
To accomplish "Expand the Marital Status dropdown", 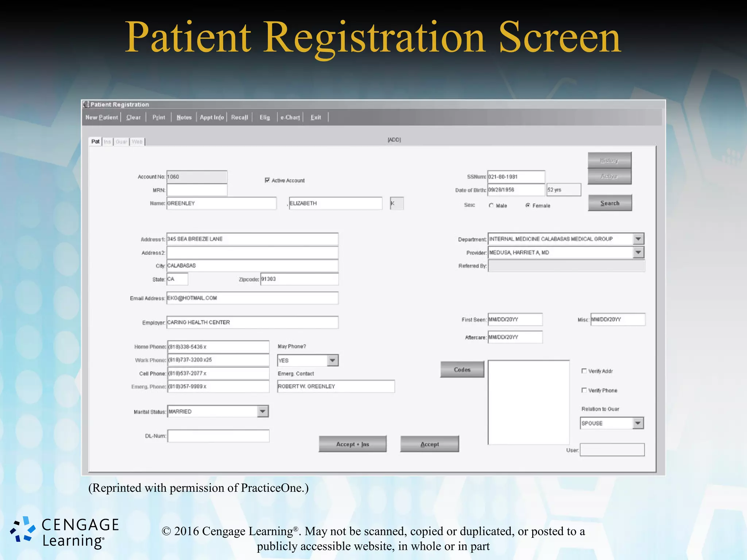I will (263, 411).
